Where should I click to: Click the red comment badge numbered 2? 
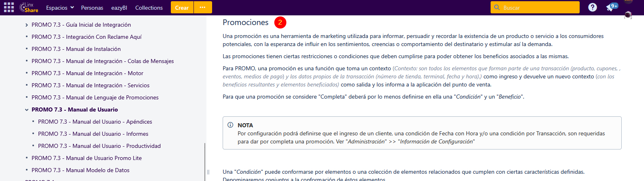point(280,23)
